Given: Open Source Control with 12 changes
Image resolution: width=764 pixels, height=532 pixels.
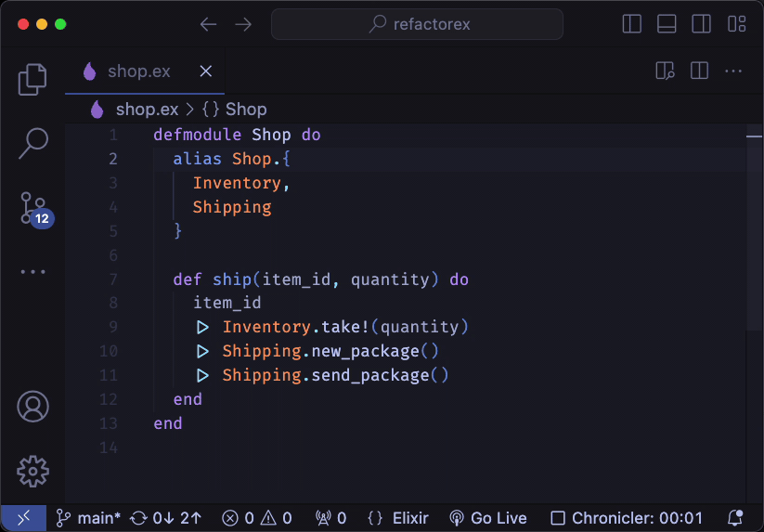Looking at the screenshot, I should (x=33, y=208).
